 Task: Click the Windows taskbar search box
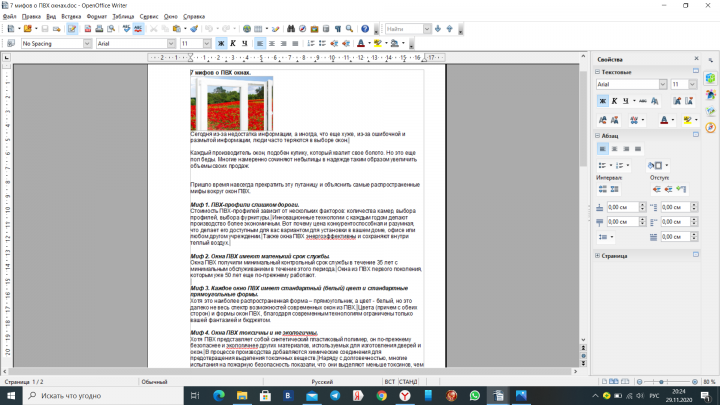[103, 395]
